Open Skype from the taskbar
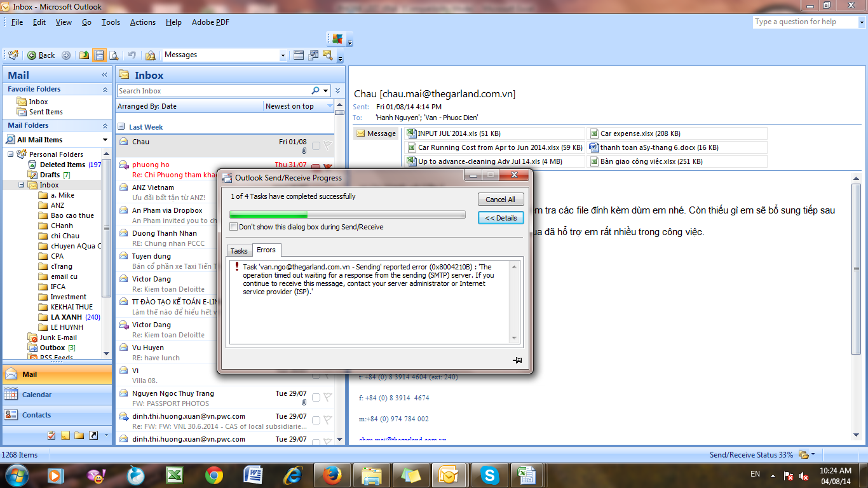The image size is (868, 488). (x=489, y=475)
